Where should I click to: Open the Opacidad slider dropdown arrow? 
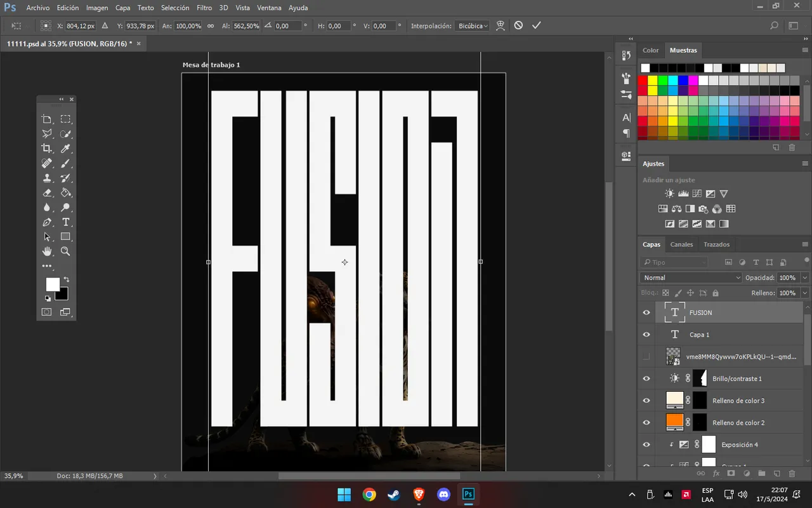[x=805, y=277]
